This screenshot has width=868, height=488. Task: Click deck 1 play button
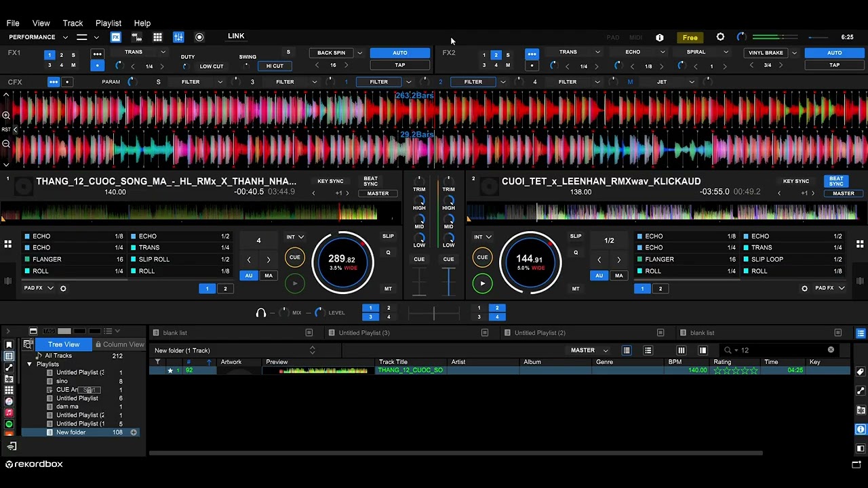point(294,283)
